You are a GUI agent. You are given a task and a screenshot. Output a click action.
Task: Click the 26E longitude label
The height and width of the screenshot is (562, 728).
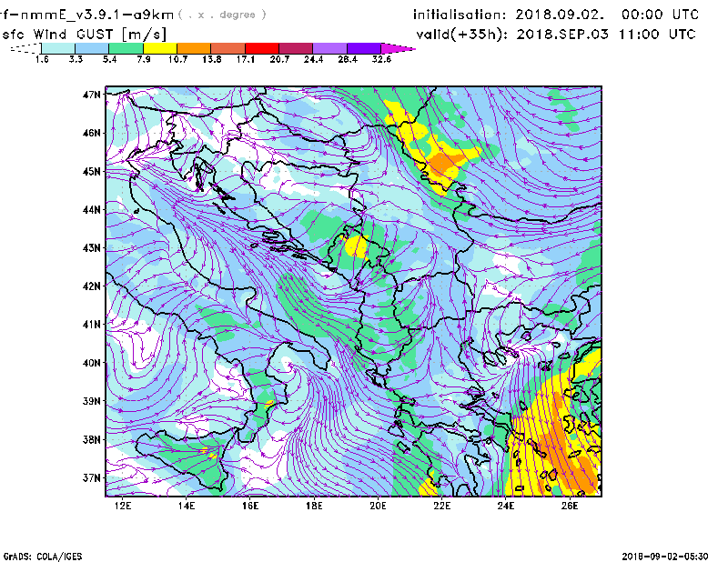[x=570, y=506]
